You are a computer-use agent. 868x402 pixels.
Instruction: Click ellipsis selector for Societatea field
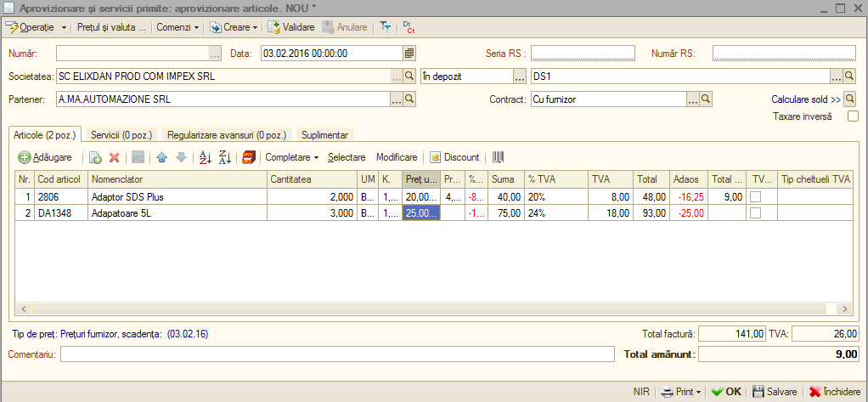point(397,76)
